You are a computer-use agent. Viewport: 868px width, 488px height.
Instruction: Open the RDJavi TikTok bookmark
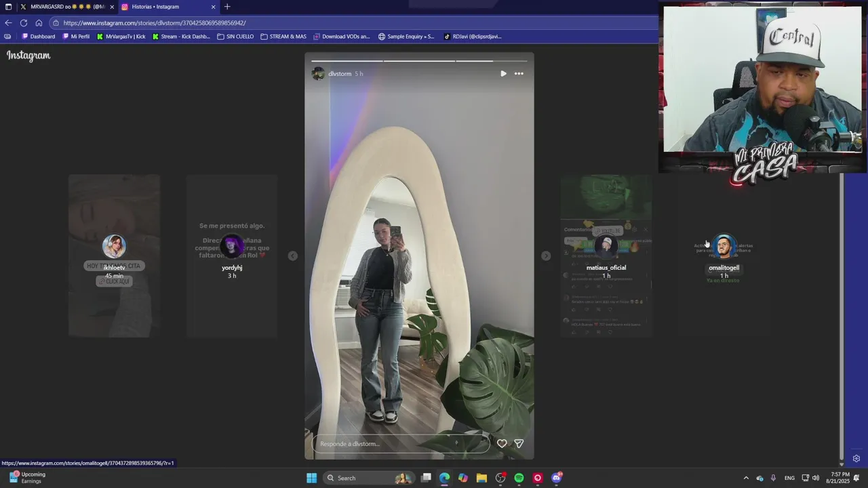click(473, 37)
